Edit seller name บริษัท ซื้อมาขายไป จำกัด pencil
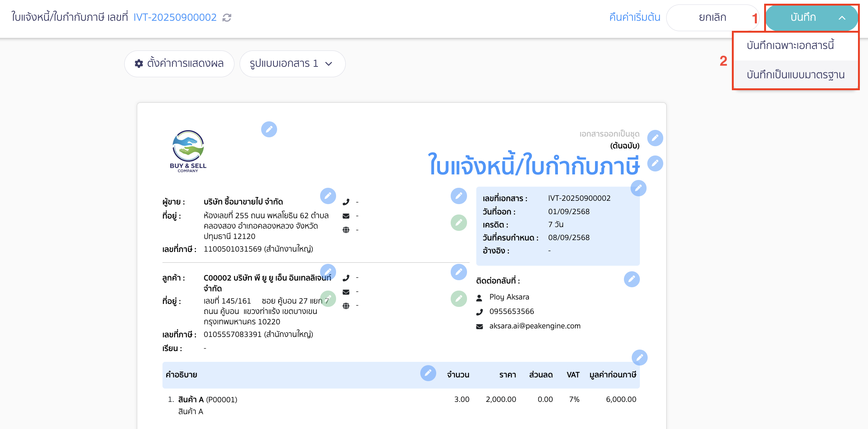Screen dimensions: 868x429 [x=328, y=196]
